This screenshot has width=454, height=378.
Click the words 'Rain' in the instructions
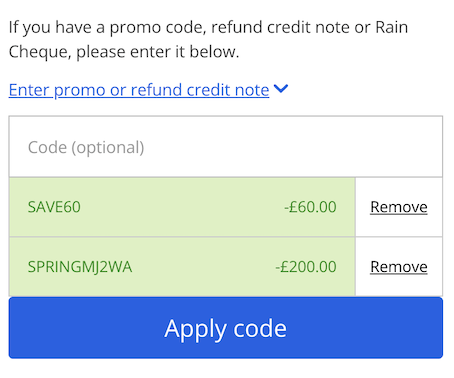[x=392, y=27]
